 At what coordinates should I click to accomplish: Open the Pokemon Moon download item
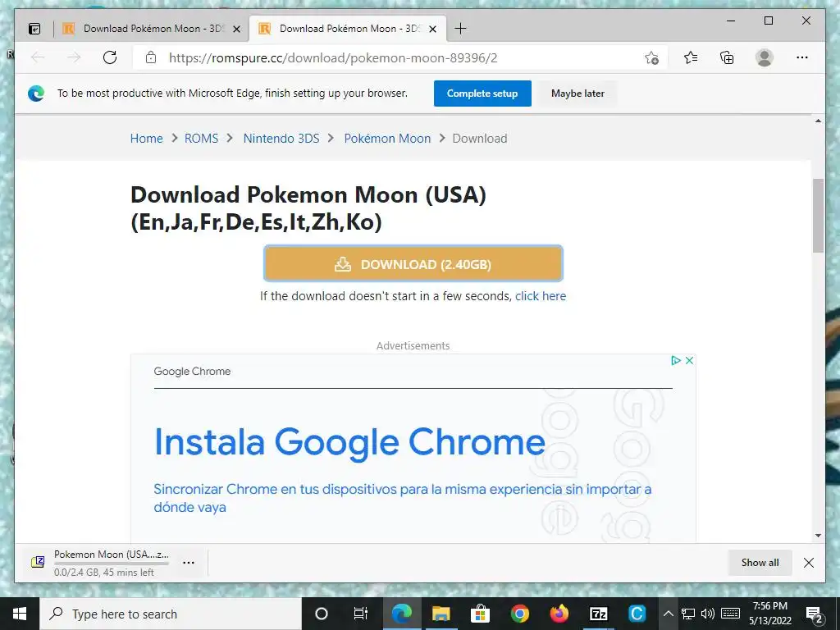click(102, 563)
